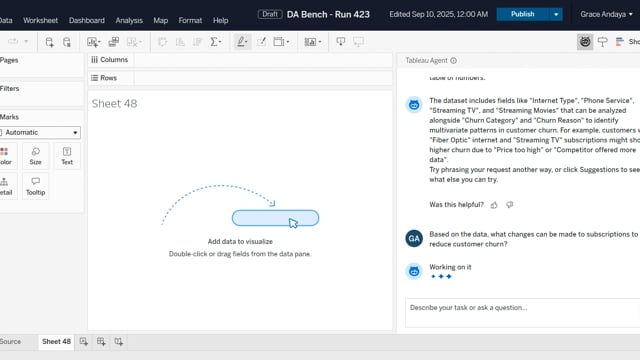Viewport: 640px width, 360px height.
Task: Click the Sort Ascending toolbar icon
Action: tap(180, 42)
